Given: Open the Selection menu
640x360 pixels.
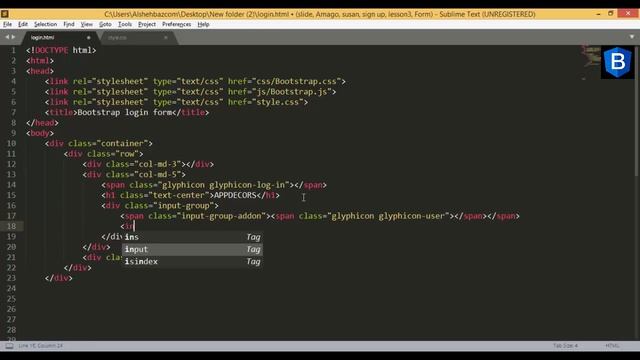Looking at the screenshot, I should coord(45,24).
